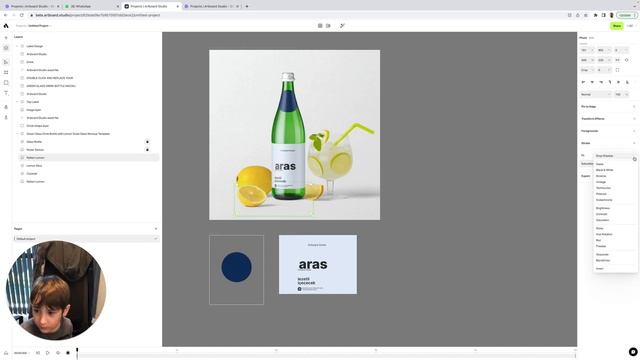Click the browser Update button
Image resolution: width=640 pixels, height=360 pixels.
tap(627, 15)
